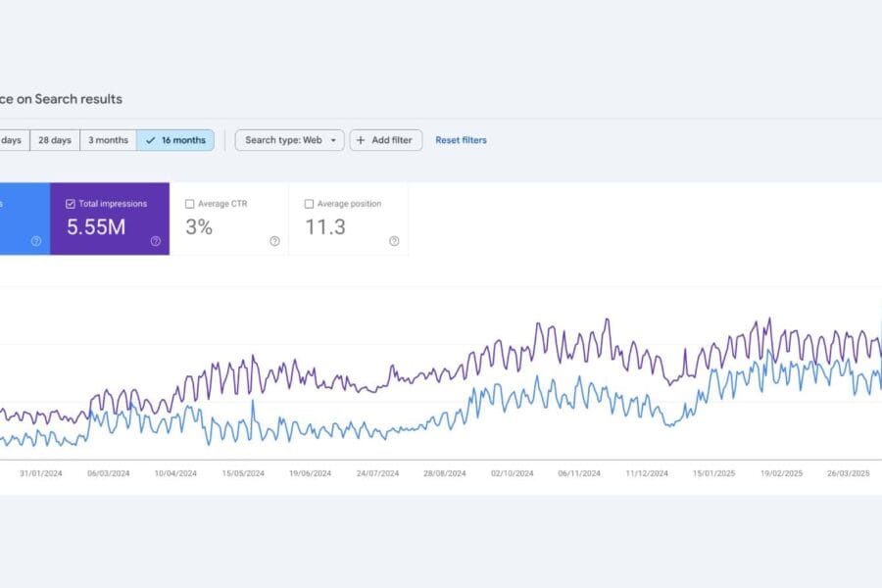The image size is (882, 588).
Task: Click help icon on Average position card
Action: 394,241
